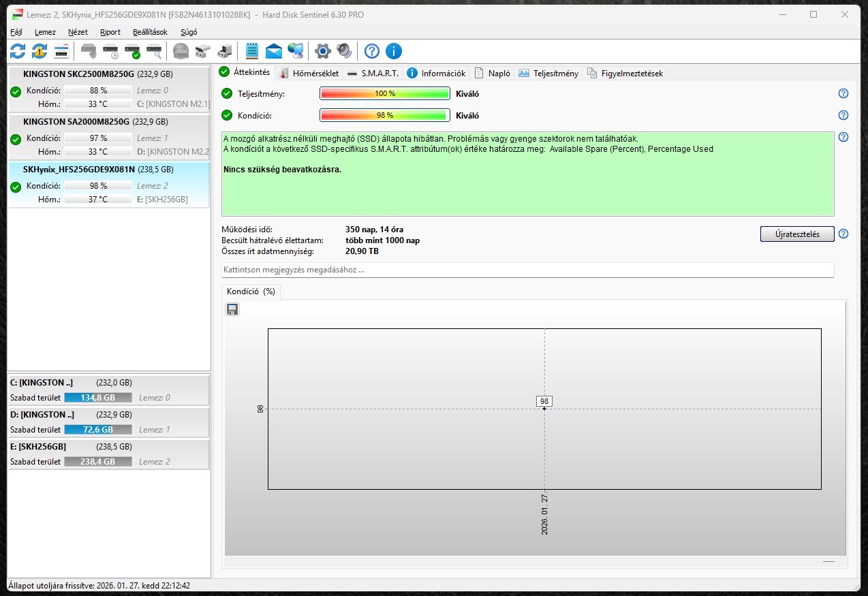Click the status bar last refresh text
868x596 pixels.
point(99,585)
